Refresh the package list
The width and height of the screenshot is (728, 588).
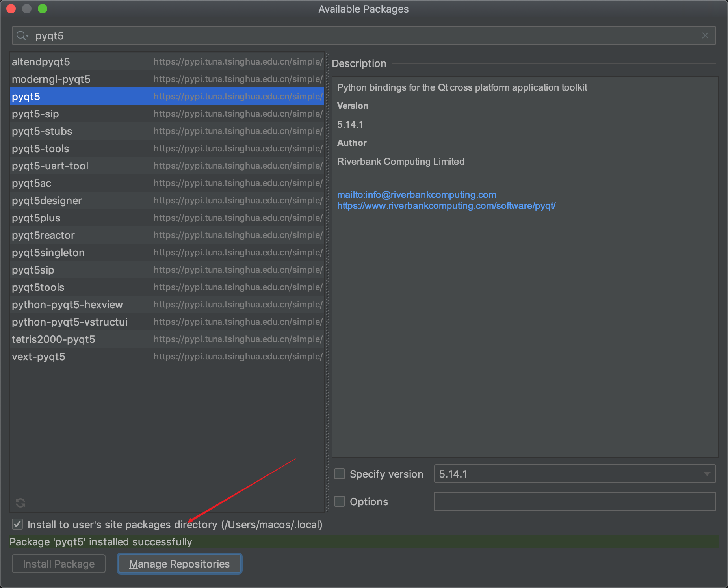coord(20,503)
